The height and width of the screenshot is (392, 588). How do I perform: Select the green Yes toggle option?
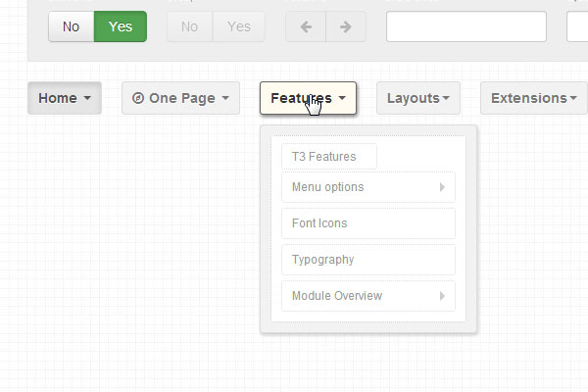(121, 26)
